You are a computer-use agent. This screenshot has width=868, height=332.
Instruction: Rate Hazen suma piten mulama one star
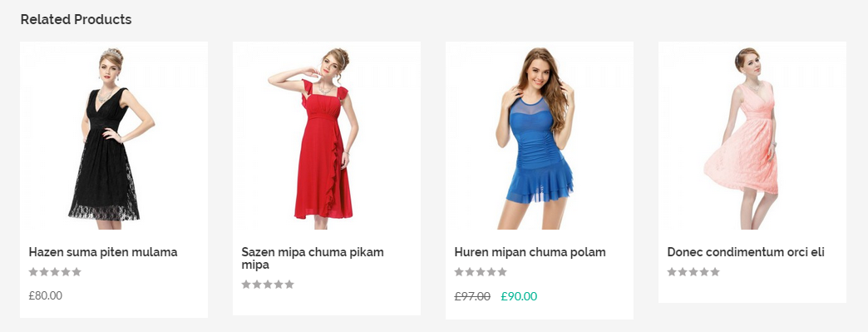(34, 271)
